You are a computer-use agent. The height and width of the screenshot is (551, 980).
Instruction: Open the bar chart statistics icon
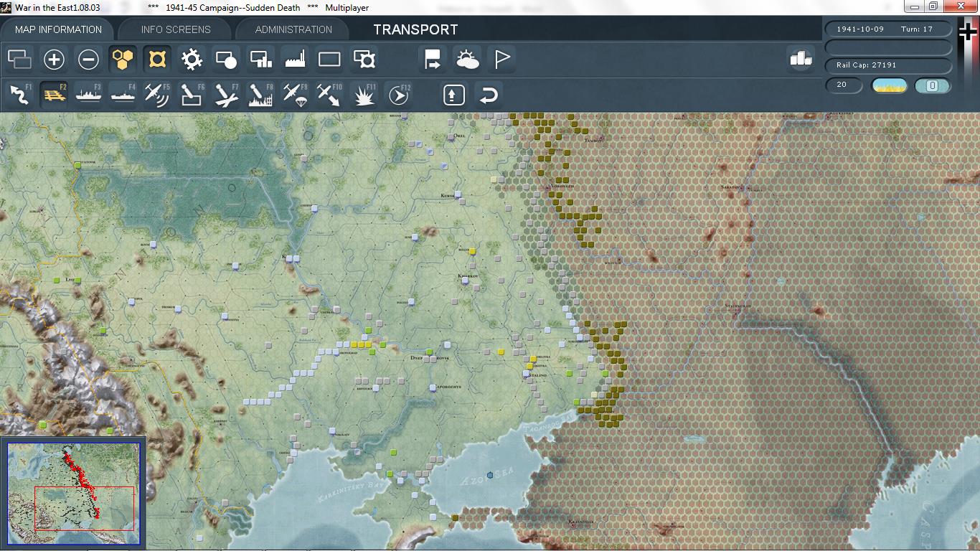[800, 59]
